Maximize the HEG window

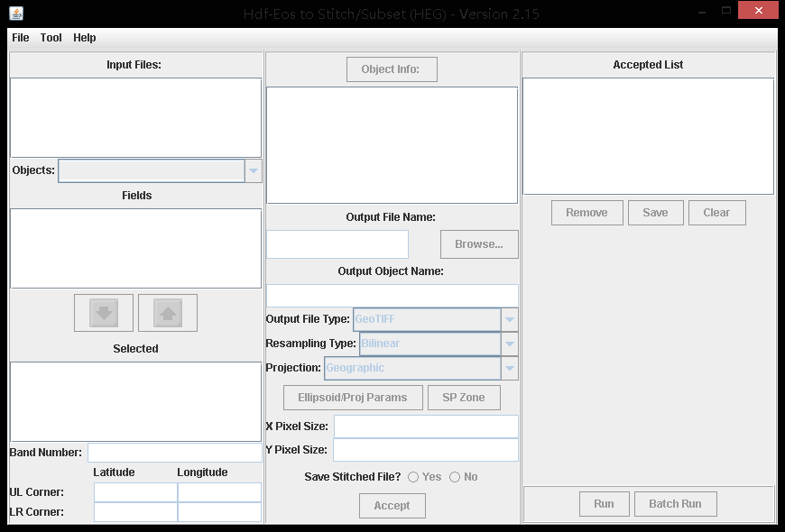tap(726, 10)
